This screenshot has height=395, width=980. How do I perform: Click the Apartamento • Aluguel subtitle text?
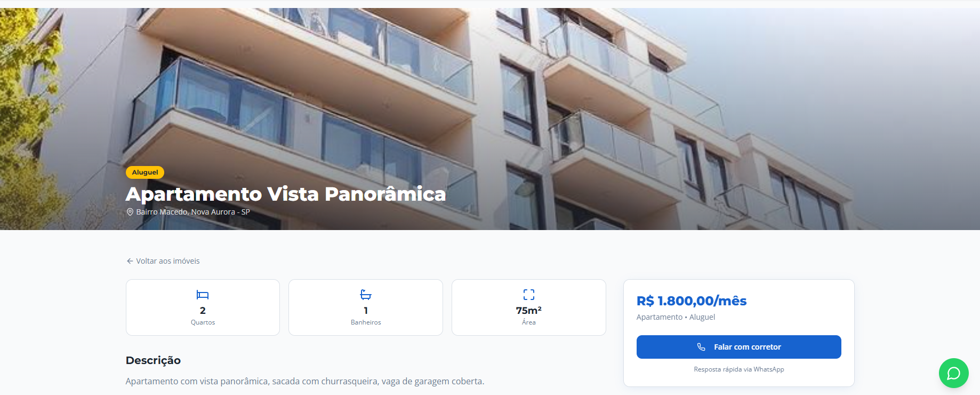tap(676, 317)
